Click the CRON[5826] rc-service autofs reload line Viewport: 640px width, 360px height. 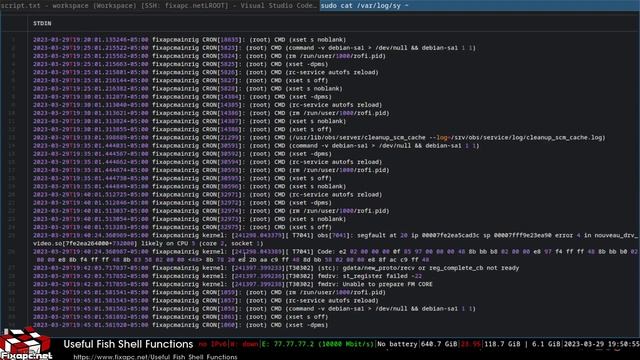coord(206,72)
